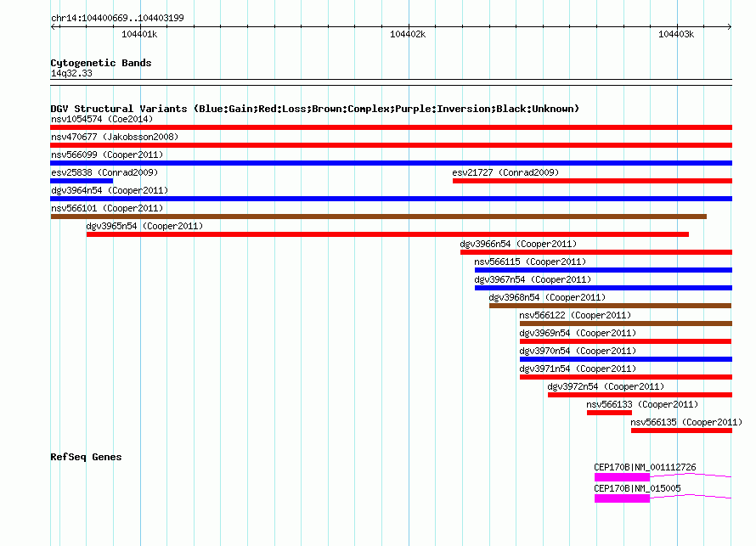Viewport: 756px width, 546px height.
Task: Click the red bar under esv21727
Action: point(592,181)
